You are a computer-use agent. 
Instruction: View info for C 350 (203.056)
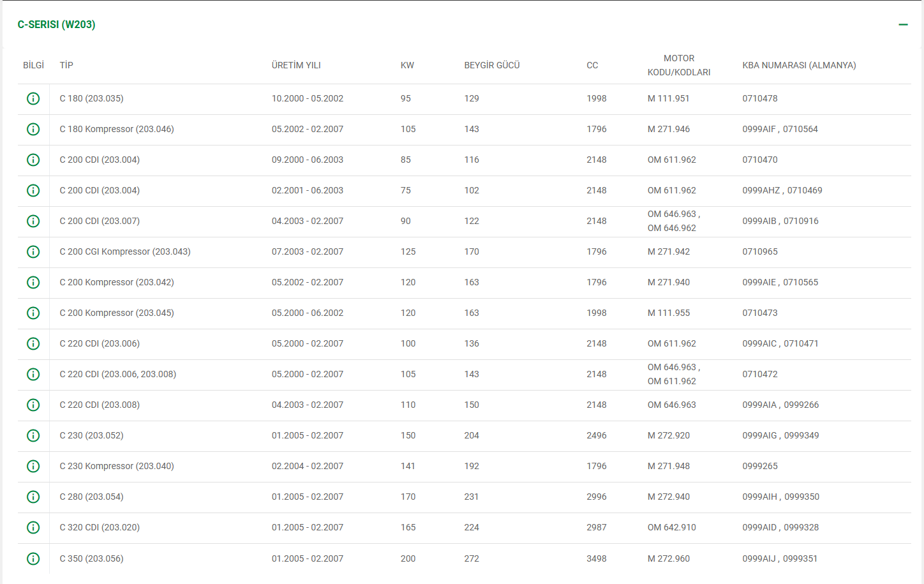click(x=33, y=559)
